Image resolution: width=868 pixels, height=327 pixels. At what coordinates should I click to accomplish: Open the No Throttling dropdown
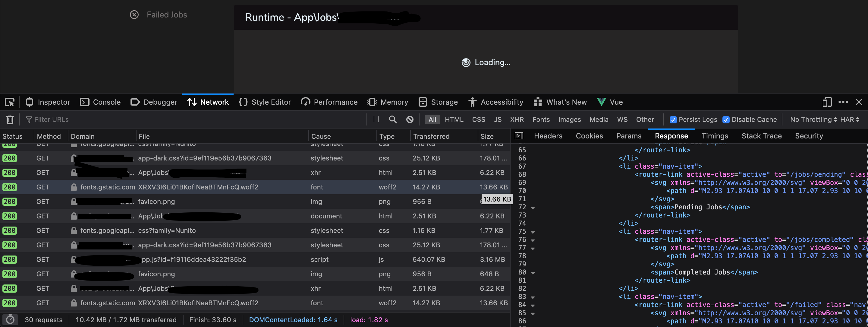coord(813,120)
